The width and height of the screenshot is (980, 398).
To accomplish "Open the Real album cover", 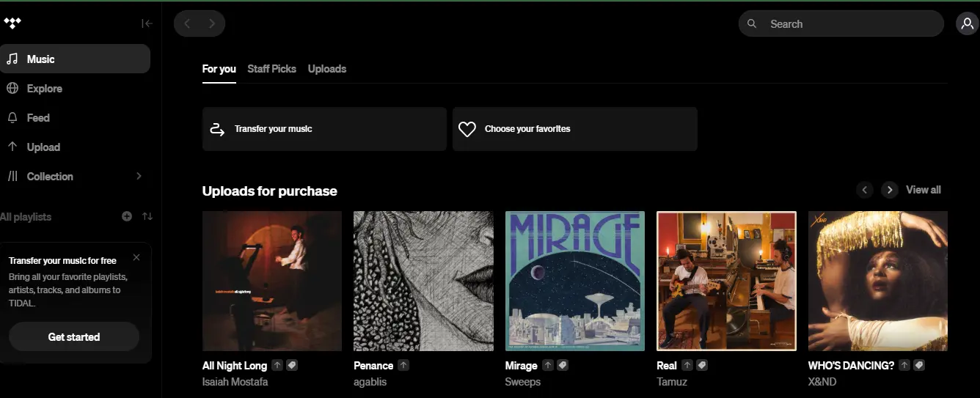I will pos(726,281).
